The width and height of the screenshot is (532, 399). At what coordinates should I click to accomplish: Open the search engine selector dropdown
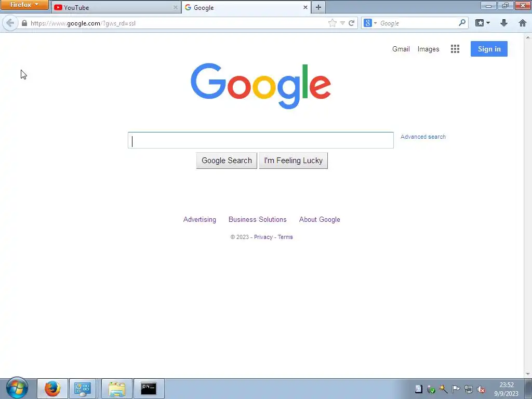point(370,23)
